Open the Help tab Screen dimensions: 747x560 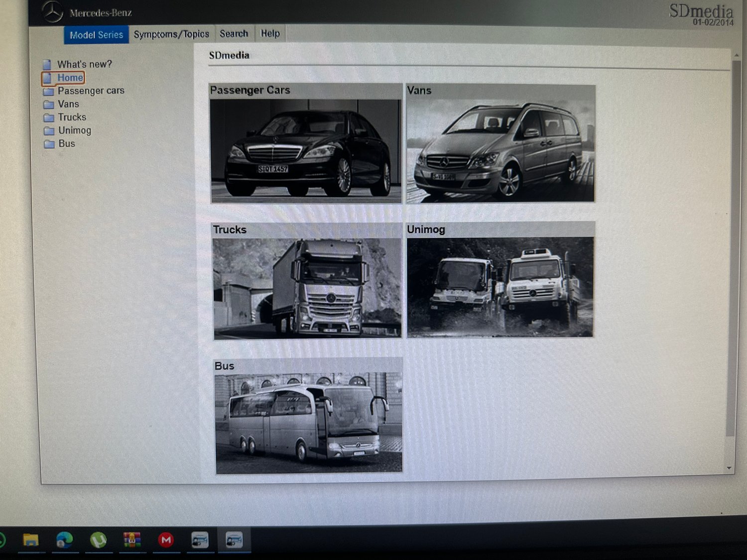pos(270,33)
